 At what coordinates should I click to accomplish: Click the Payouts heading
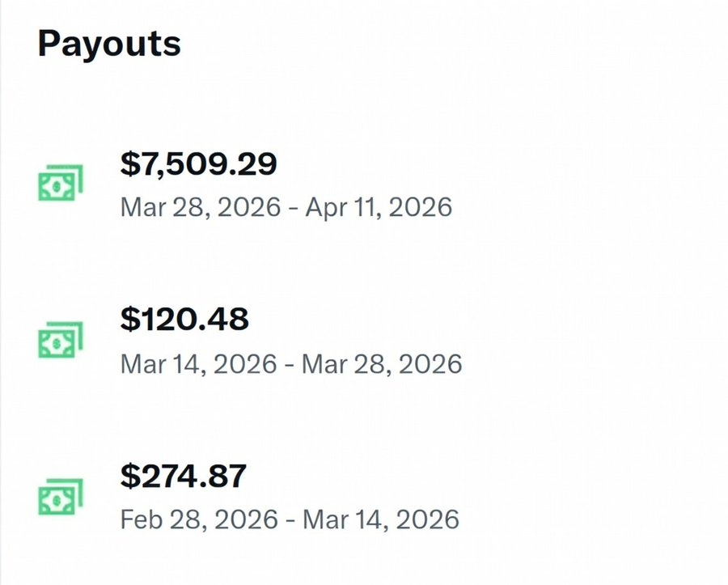pos(109,45)
